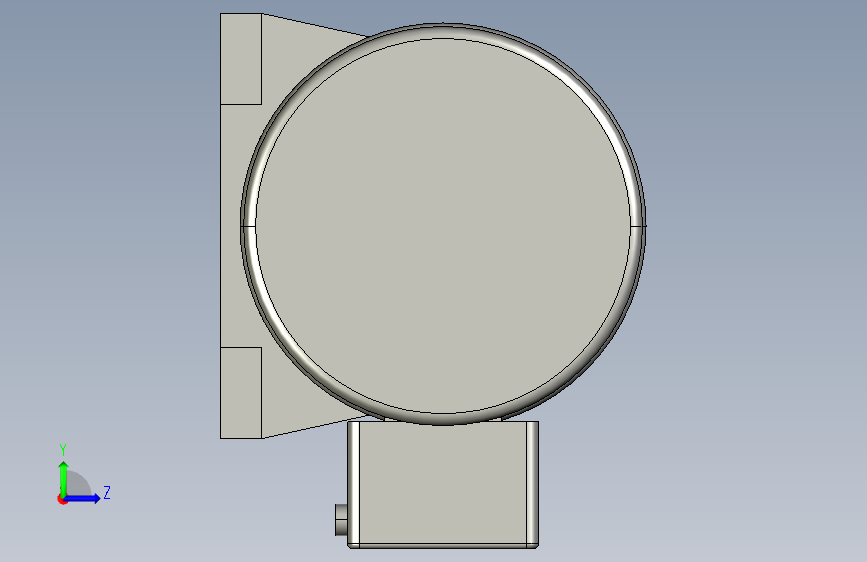
Task: Select the small cylindrical plug on the box side
Action: [x=341, y=520]
